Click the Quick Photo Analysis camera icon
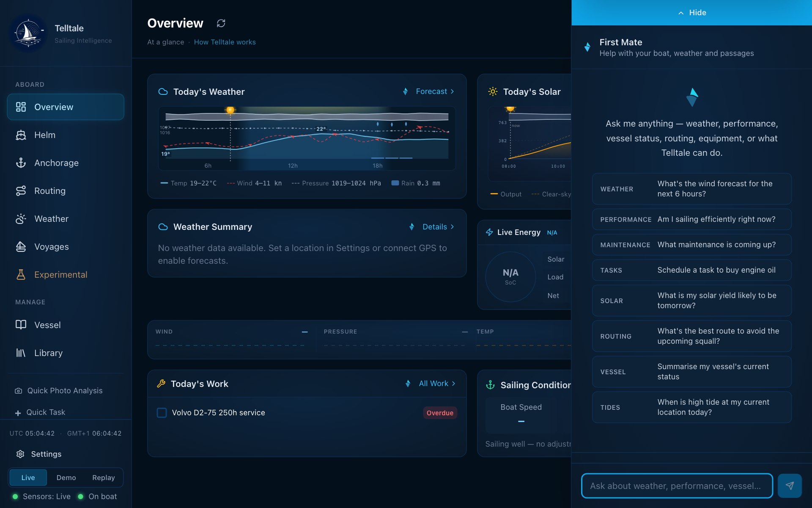This screenshot has height=508, width=812. tap(18, 391)
